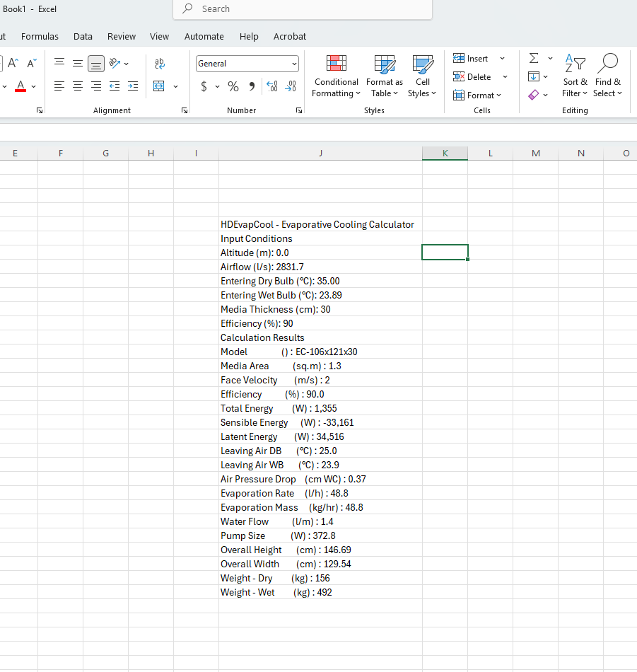Open the Formulas ribbon tab
Viewport: 637px width, 672px height.
pos(40,36)
